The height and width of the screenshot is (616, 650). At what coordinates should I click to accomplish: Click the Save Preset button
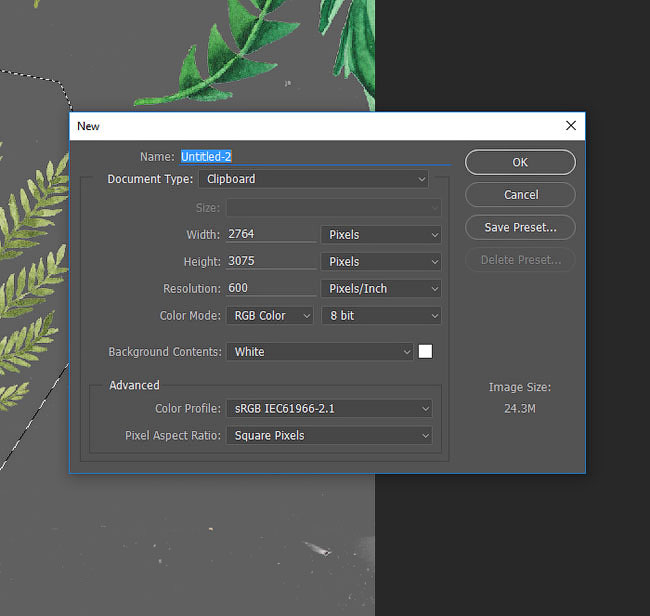(520, 227)
